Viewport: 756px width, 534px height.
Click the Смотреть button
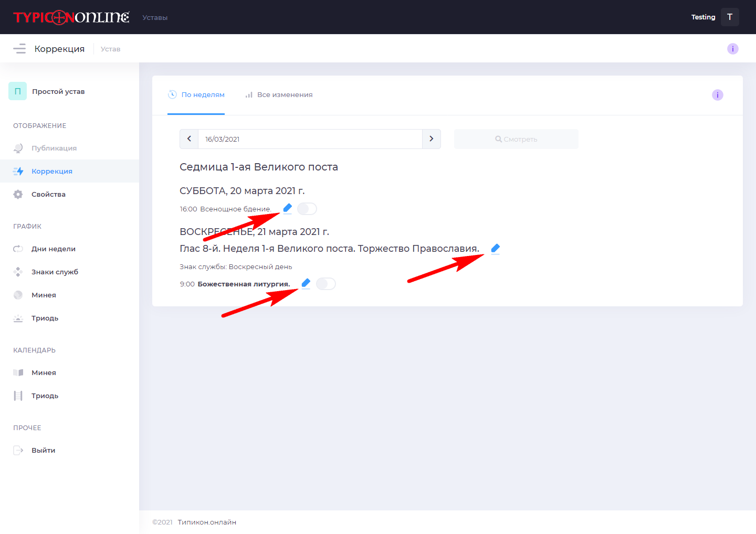pyautogui.click(x=516, y=139)
